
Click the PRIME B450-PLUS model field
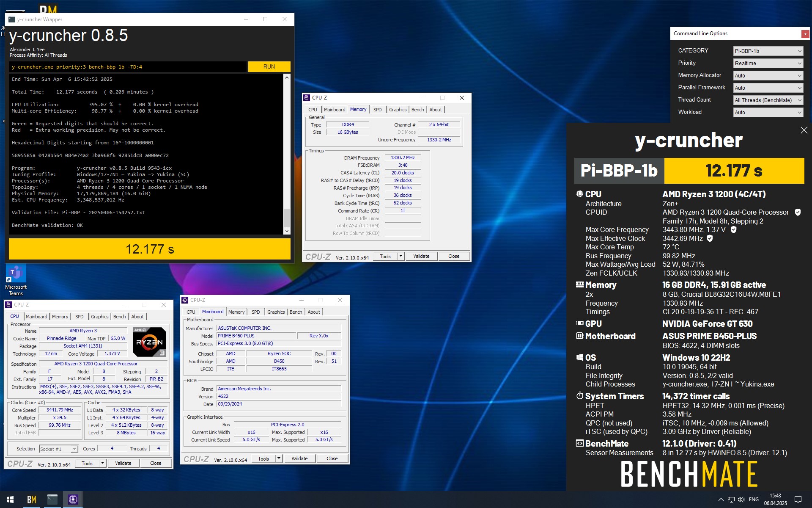click(x=255, y=336)
